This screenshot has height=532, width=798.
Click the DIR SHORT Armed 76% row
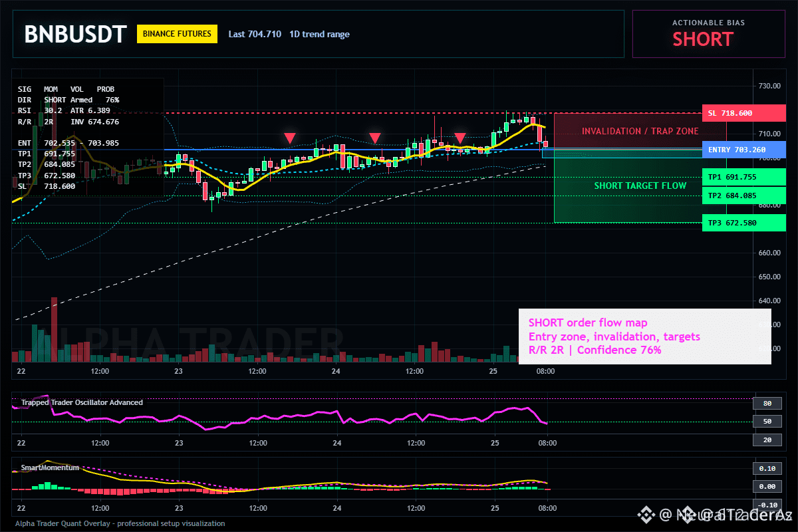pos(68,100)
